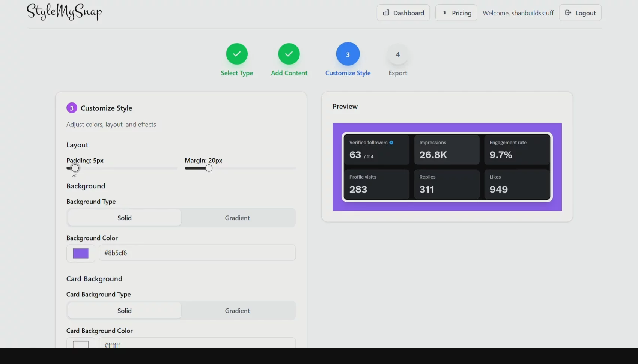Switch card background type to Gradient

click(x=237, y=311)
